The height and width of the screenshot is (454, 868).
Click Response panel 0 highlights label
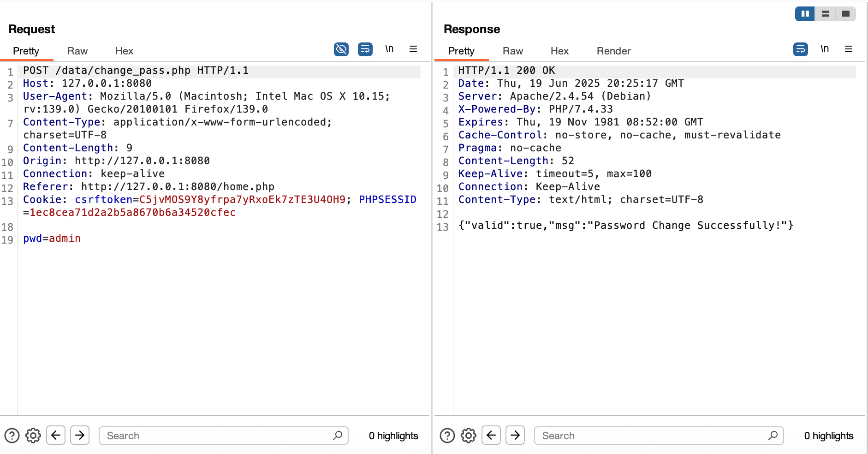(829, 436)
